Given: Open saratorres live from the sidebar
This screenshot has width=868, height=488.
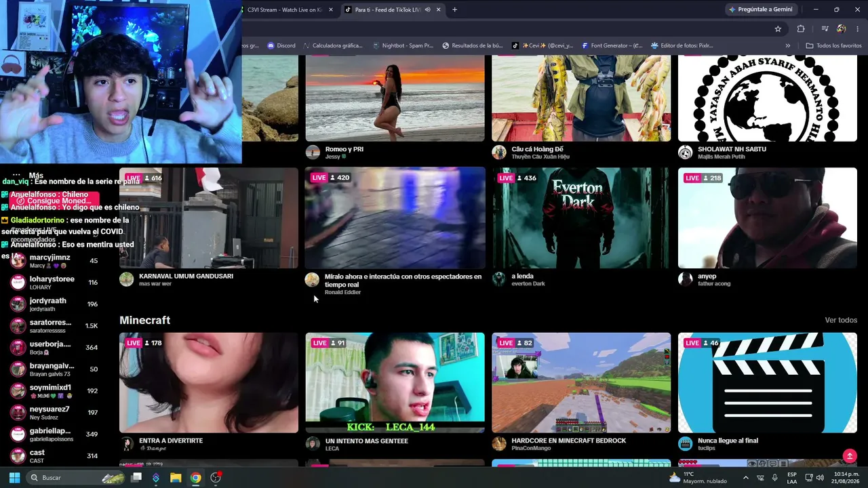Looking at the screenshot, I should pos(54,326).
